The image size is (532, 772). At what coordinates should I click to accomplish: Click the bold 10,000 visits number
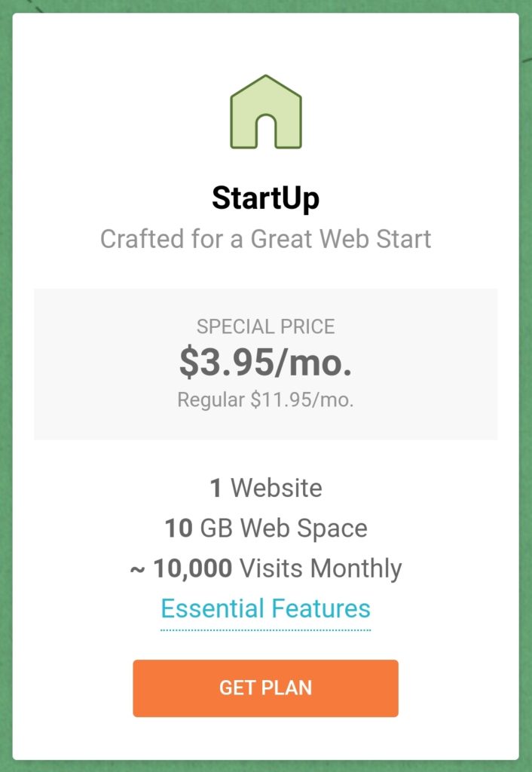click(193, 568)
